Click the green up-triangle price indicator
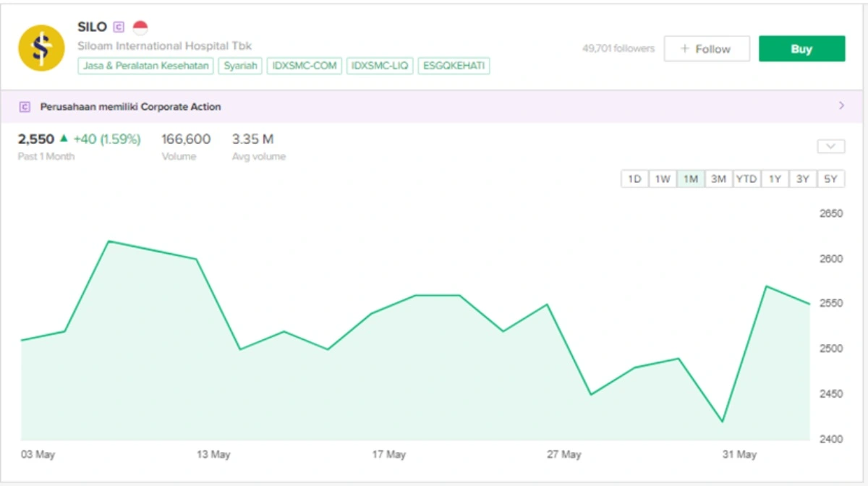Viewport: 868px width, 486px height. pos(64,138)
